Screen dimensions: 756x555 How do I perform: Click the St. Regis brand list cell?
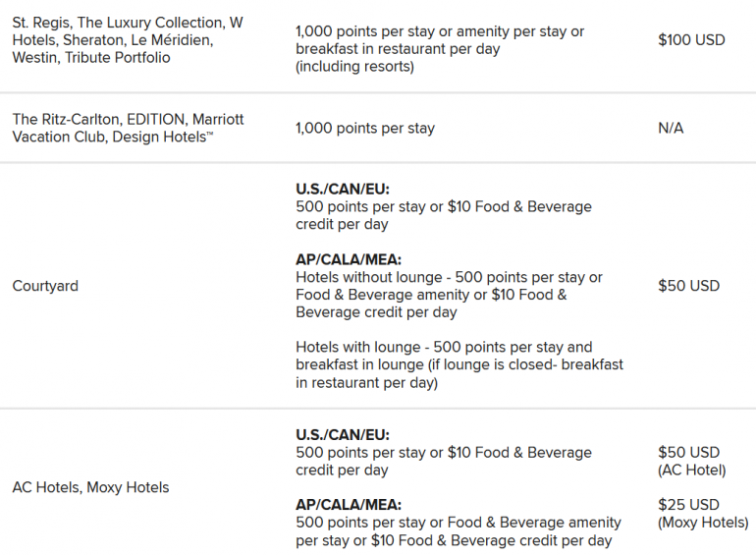point(128,40)
